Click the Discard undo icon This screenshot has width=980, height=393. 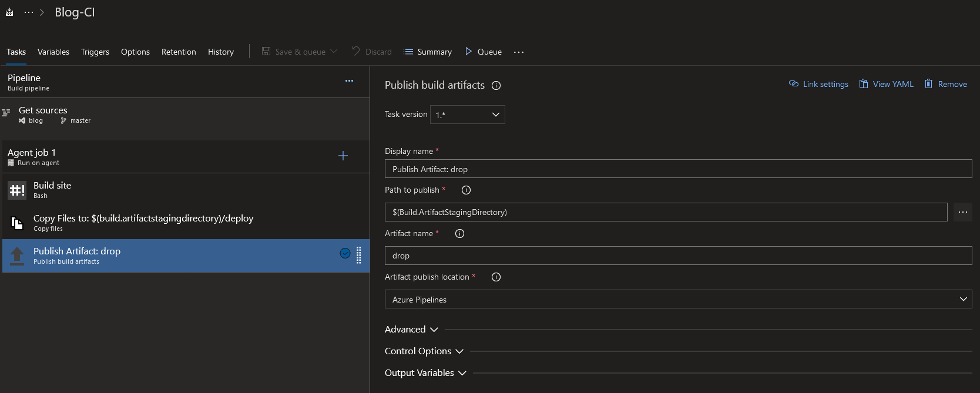[356, 52]
